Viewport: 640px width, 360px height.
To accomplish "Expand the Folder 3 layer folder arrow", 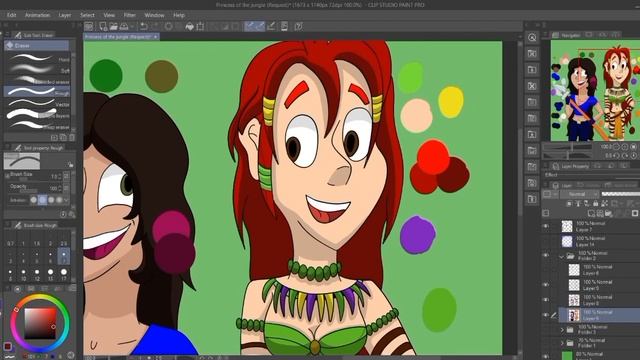I will (x=562, y=330).
